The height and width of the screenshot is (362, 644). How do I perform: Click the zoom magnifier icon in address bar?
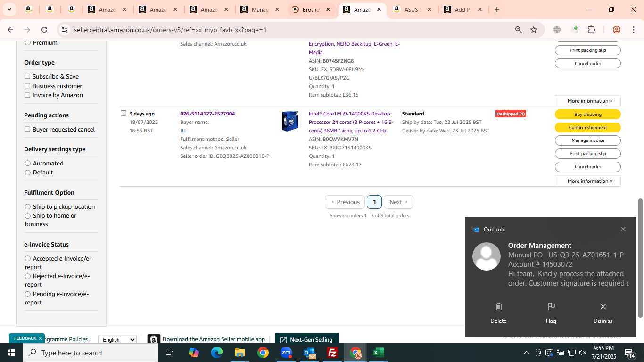pos(518,30)
